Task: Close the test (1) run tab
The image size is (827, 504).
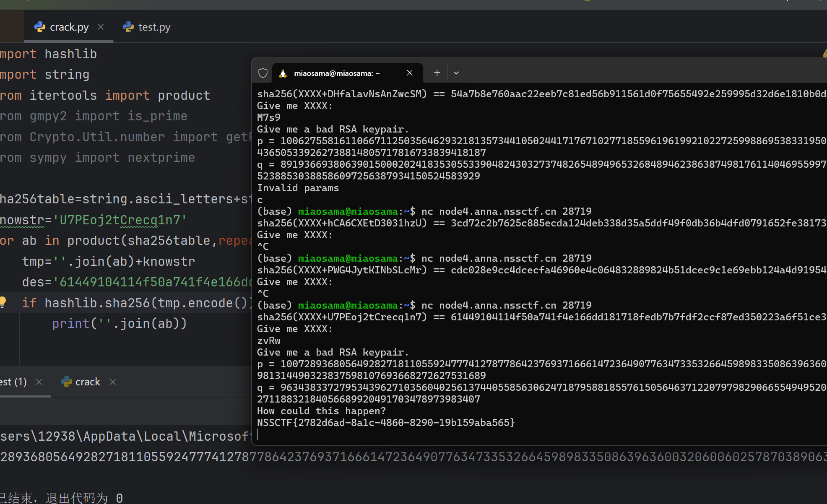Action: click(x=39, y=382)
